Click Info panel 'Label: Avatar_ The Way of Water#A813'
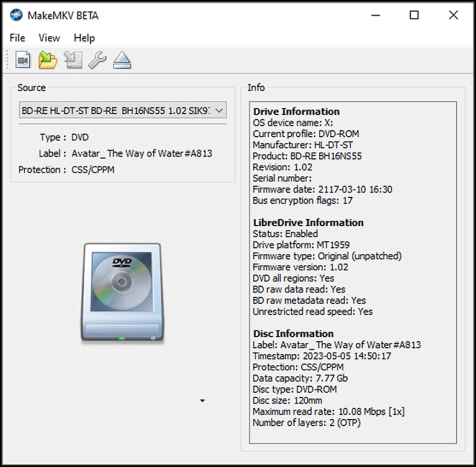Image resolution: width=476 pixels, height=467 pixels. (336, 345)
